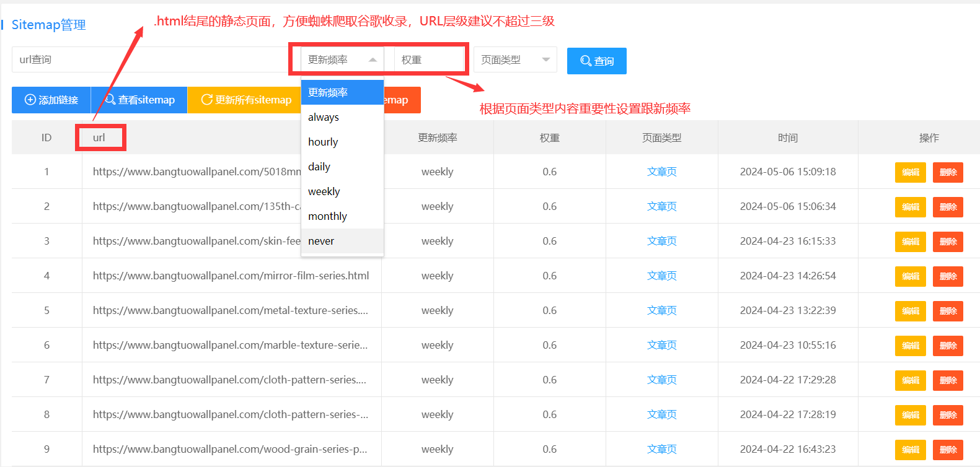Click the blue 查询 search button
Screen dimensions: 980x467
596,61
